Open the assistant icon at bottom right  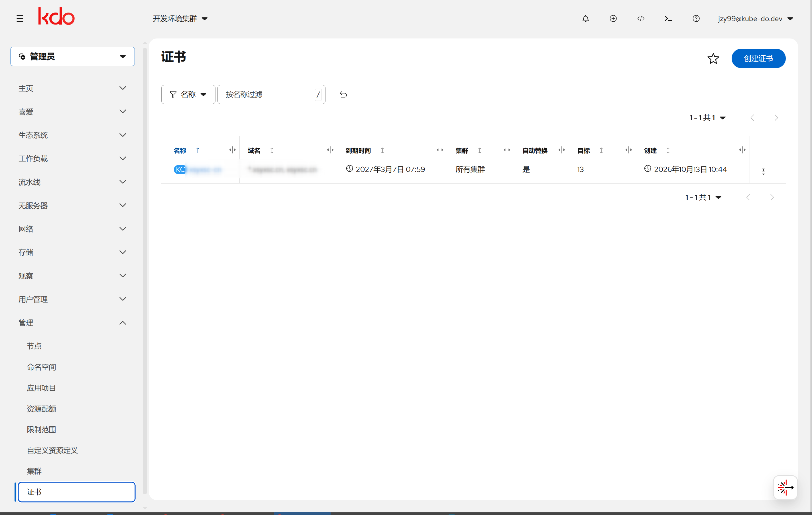coord(785,487)
